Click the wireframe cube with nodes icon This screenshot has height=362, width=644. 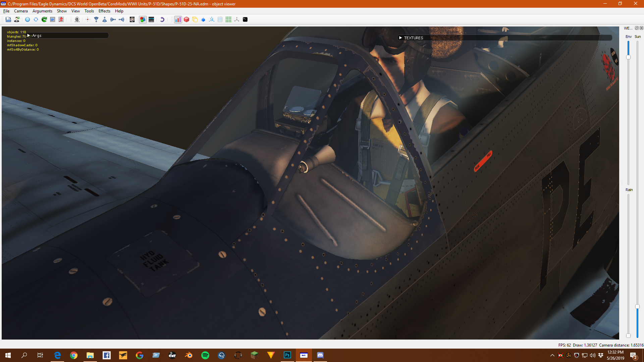point(212,19)
